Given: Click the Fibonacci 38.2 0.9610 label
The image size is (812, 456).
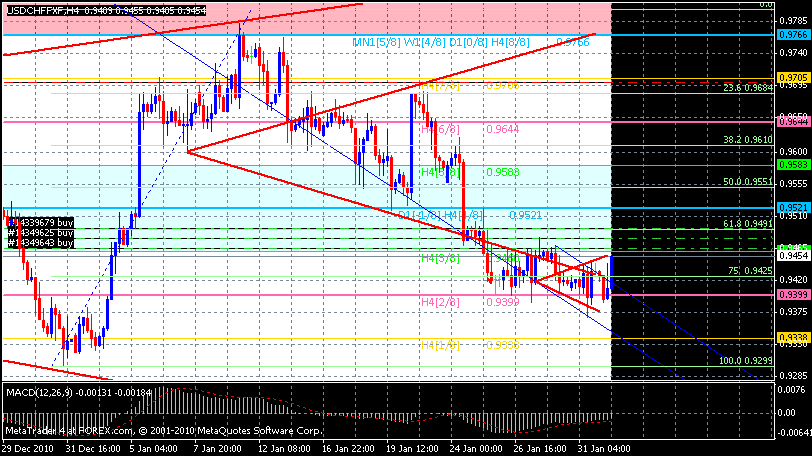Looking at the screenshot, I should click(x=748, y=140).
